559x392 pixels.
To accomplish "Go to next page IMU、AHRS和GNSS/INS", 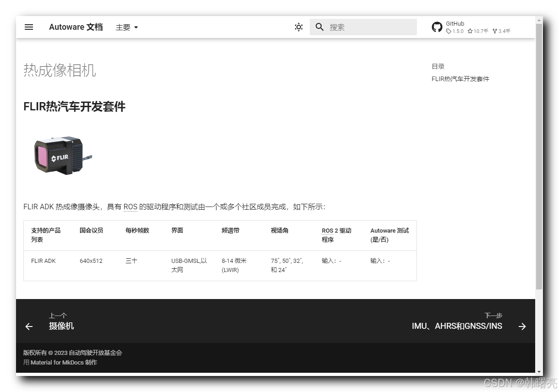I will pos(457,326).
